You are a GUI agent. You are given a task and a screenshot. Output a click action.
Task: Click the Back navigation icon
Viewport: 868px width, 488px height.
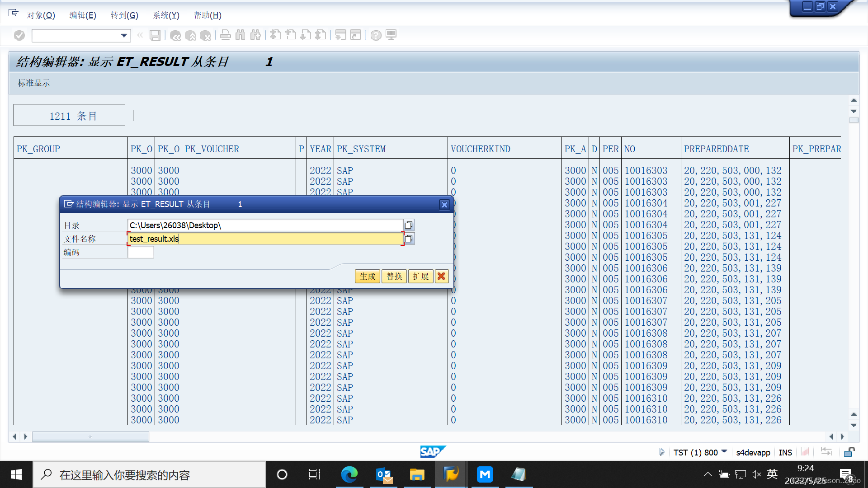point(175,35)
